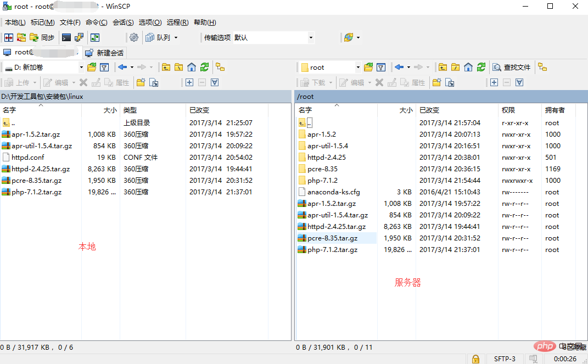This screenshot has height=364, width=588.
Task: Click the queue (队列) toolbar button
Action: [x=158, y=37]
